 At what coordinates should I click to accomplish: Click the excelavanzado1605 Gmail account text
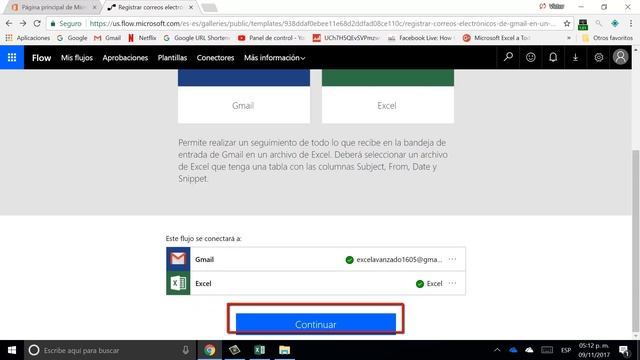coord(399,260)
